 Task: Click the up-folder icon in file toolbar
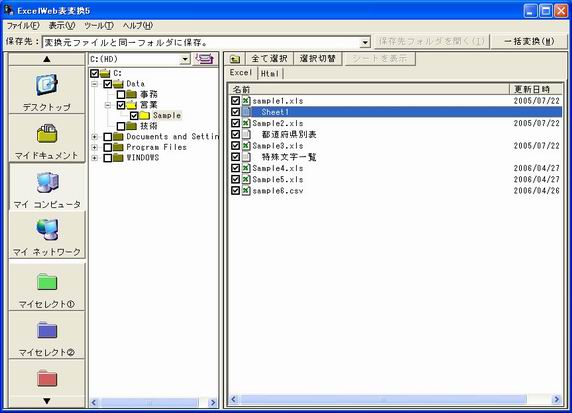coord(235,59)
